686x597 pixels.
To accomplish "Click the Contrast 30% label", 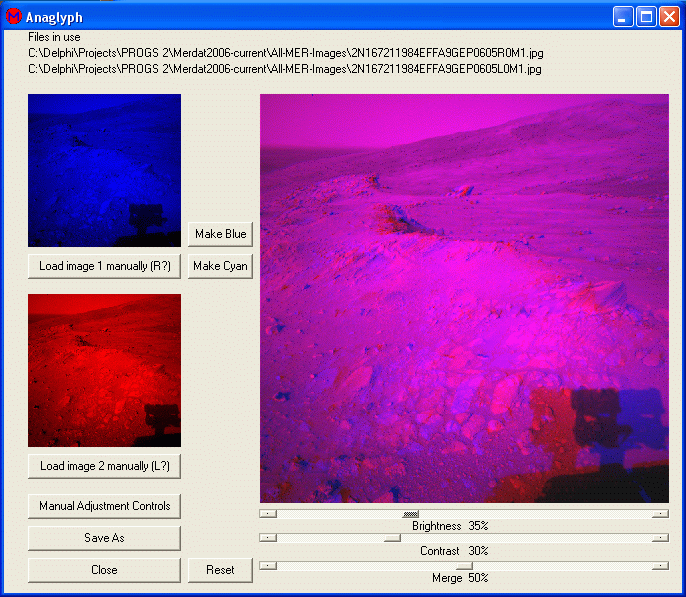I will pyautogui.click(x=454, y=551).
